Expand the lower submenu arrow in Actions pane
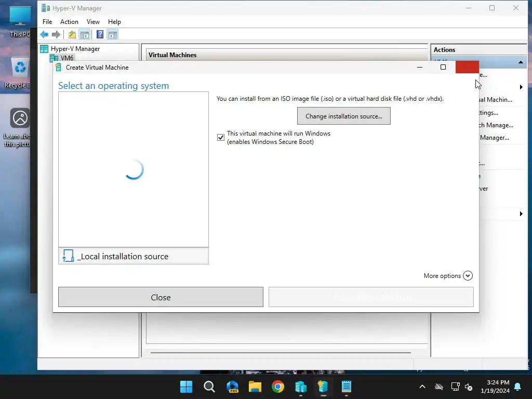Screen dimensions: 532x399 tap(521, 214)
